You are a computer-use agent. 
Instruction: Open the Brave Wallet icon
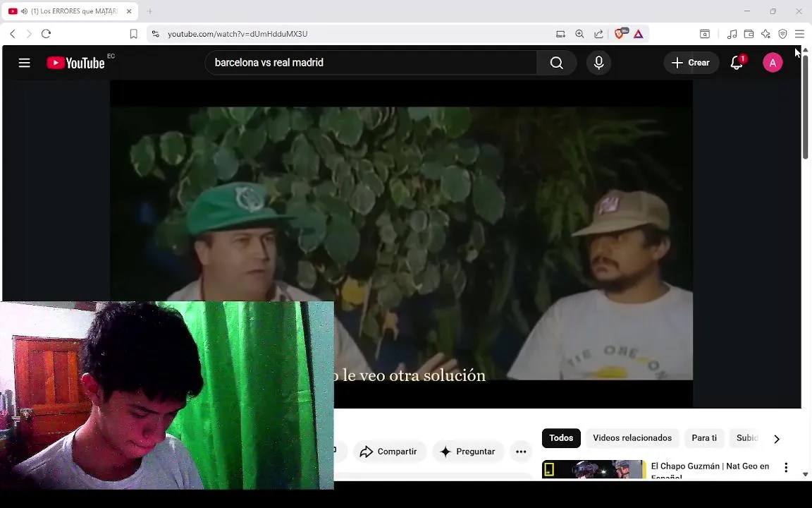tap(749, 34)
